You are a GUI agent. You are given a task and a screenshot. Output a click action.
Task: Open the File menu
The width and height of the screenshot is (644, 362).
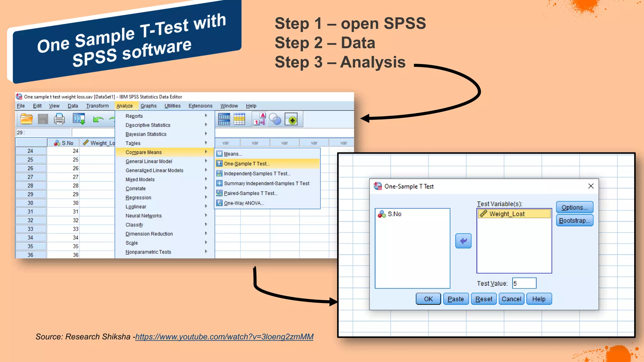(x=21, y=106)
